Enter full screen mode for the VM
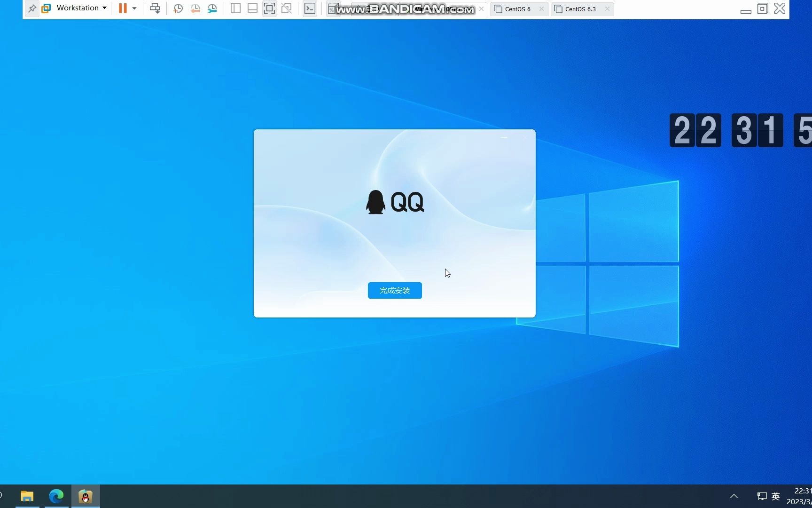The height and width of the screenshot is (508, 812). [269, 8]
